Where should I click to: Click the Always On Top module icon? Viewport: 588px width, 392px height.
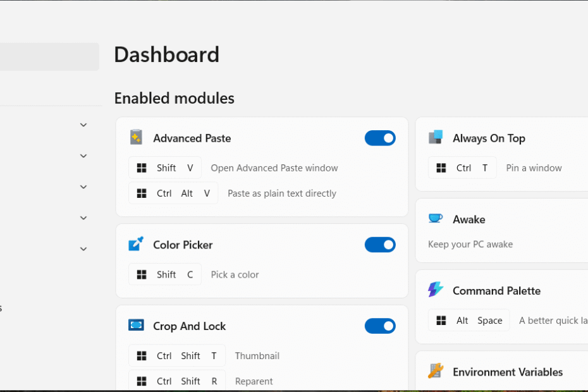pos(436,137)
